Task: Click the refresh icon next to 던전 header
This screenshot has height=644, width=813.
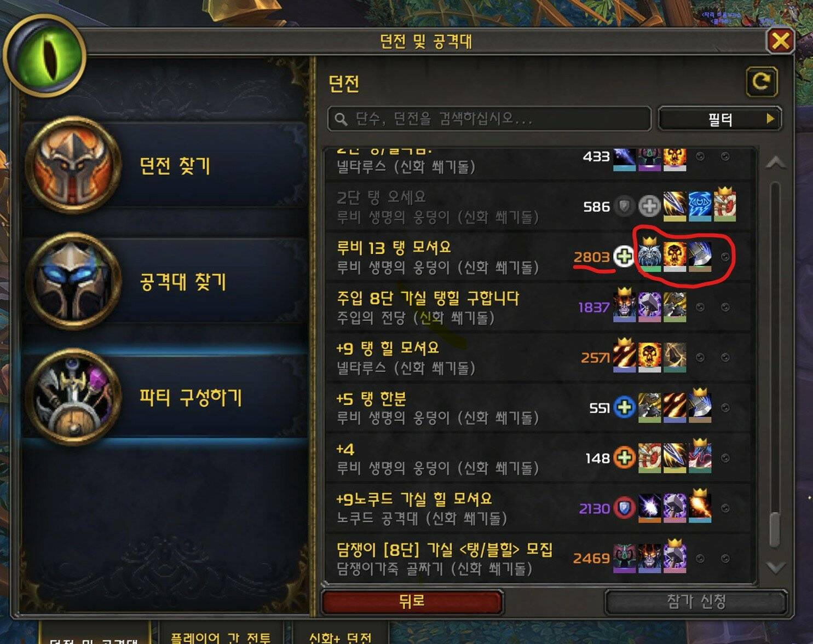Action: [762, 82]
